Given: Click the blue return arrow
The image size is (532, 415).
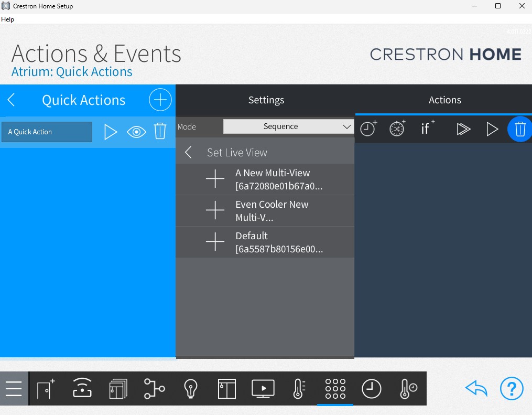Looking at the screenshot, I should [x=476, y=388].
